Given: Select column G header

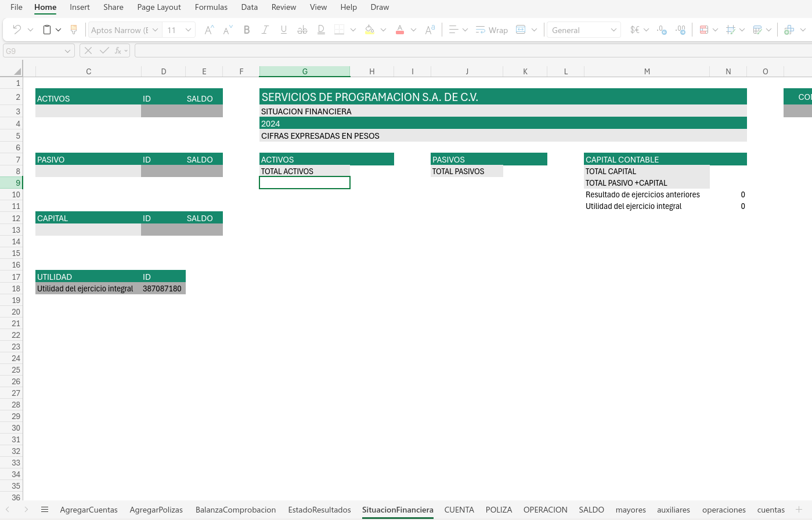Looking at the screenshot, I should [305, 71].
